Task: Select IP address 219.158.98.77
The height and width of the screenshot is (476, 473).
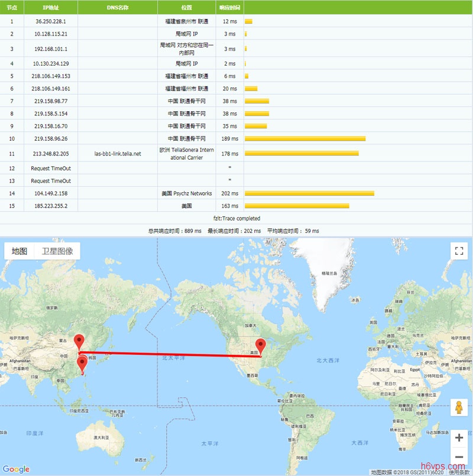Action: tap(51, 101)
